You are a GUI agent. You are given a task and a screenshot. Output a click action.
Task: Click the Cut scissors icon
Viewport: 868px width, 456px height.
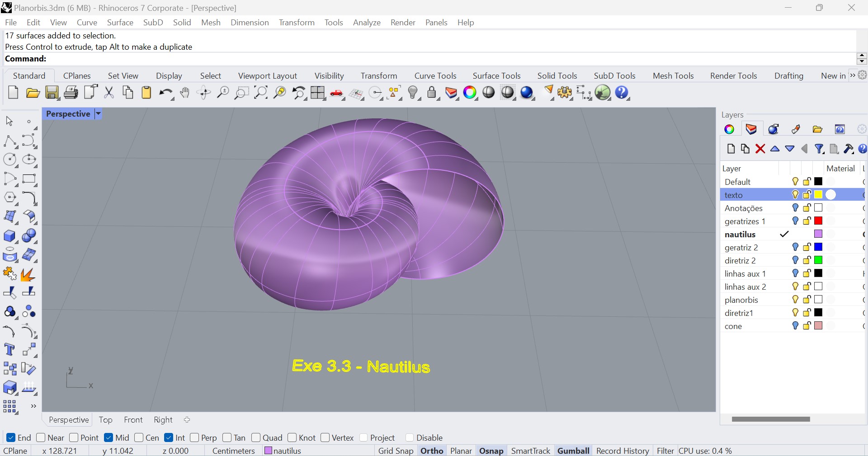pyautogui.click(x=109, y=93)
